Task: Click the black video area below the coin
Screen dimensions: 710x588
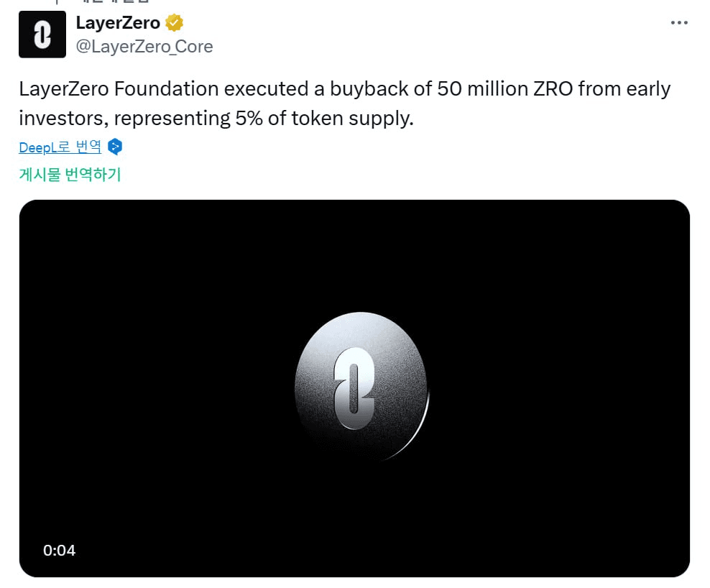Action: (x=354, y=518)
